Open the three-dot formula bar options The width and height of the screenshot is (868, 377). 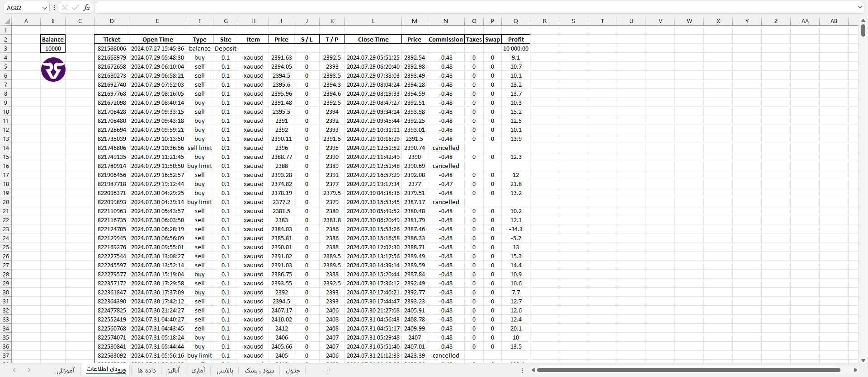54,8
